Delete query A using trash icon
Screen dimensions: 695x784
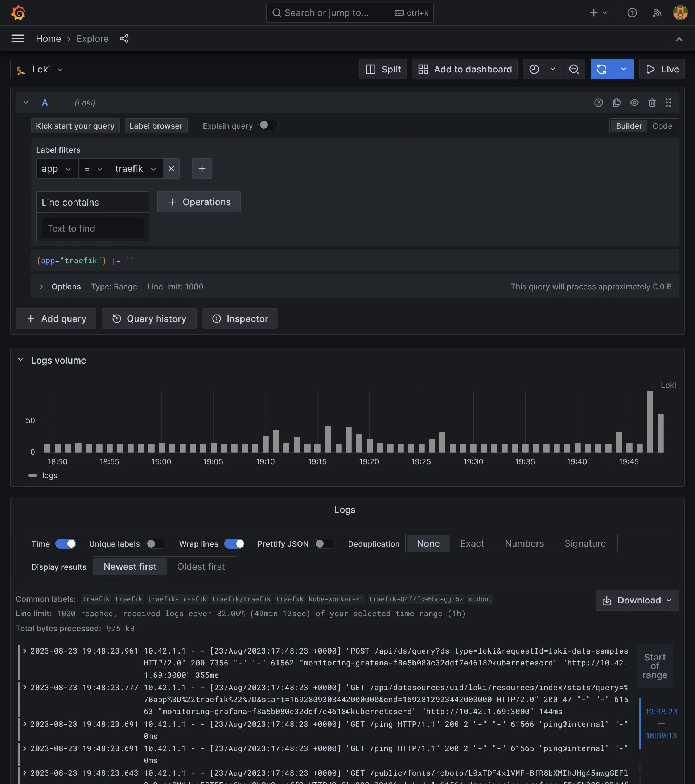point(652,103)
